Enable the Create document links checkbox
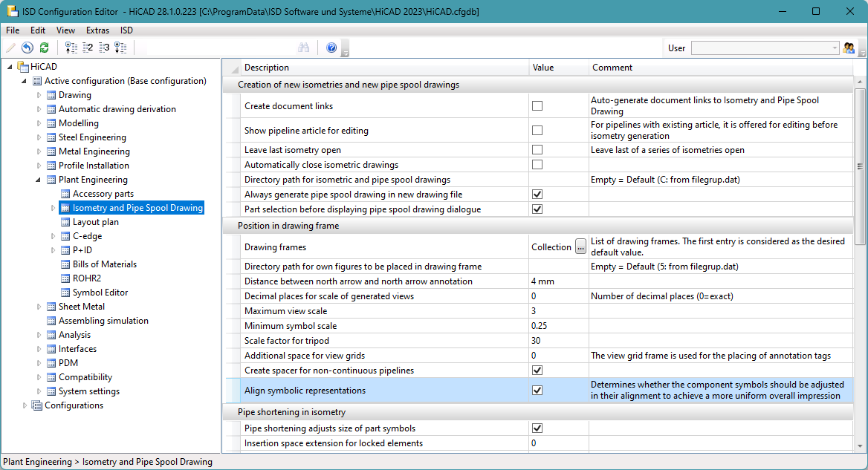 (x=537, y=105)
